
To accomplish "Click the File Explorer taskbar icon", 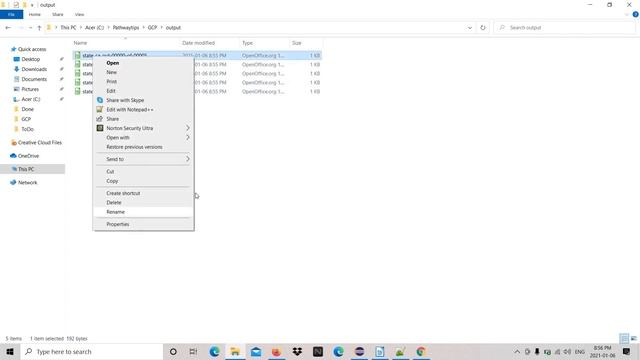I will point(235,351).
